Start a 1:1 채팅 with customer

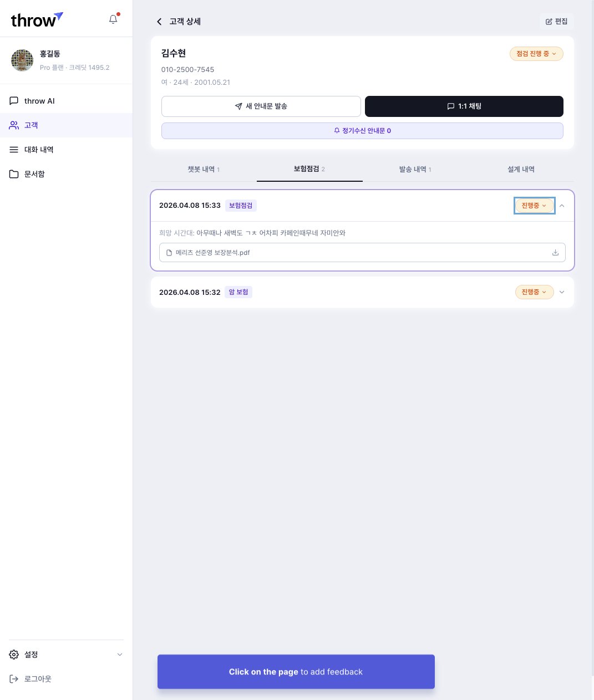click(x=464, y=106)
